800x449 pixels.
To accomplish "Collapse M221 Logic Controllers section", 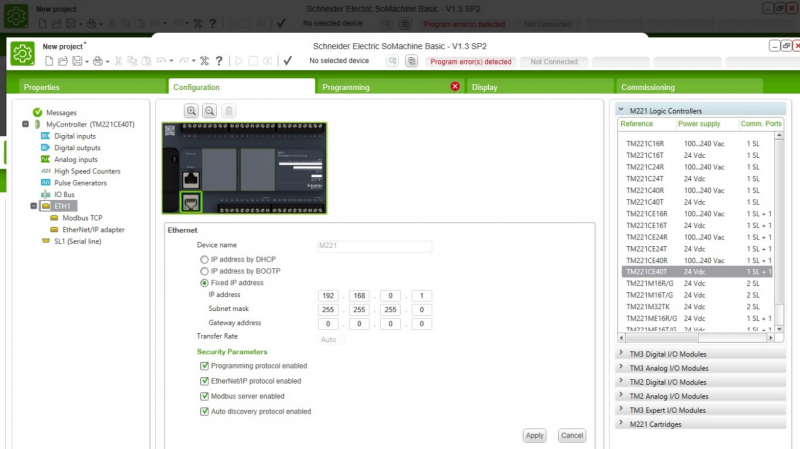I will [621, 110].
